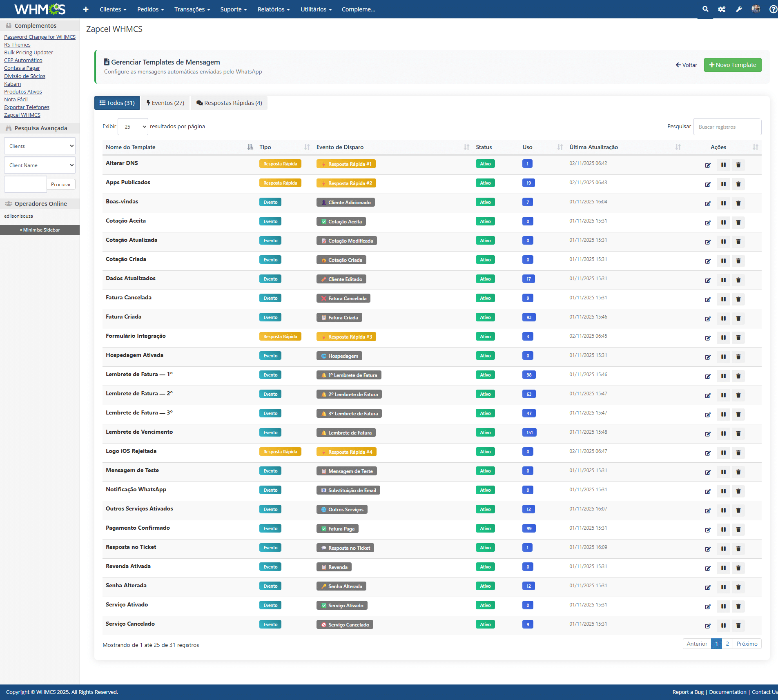Delete the Serviço Cancelado template

click(738, 626)
